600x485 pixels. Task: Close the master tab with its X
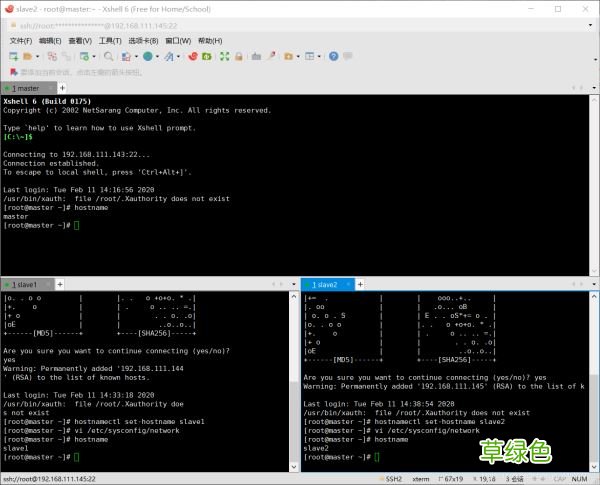pyautogui.click(x=50, y=88)
